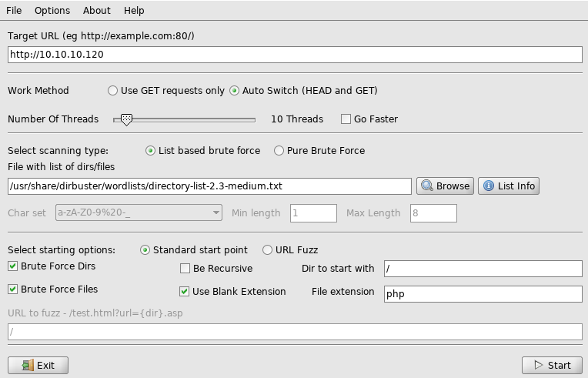Click the play triangle icon on Start

click(539, 365)
